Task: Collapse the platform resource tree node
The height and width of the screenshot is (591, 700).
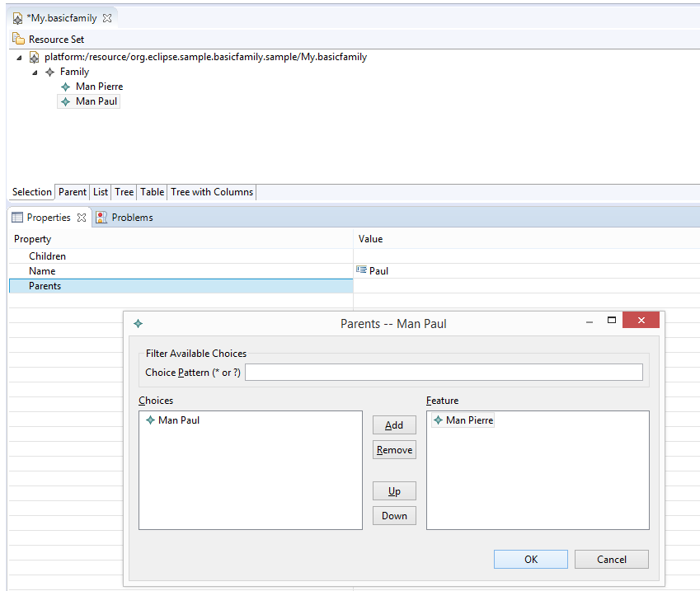Action: 19,58
